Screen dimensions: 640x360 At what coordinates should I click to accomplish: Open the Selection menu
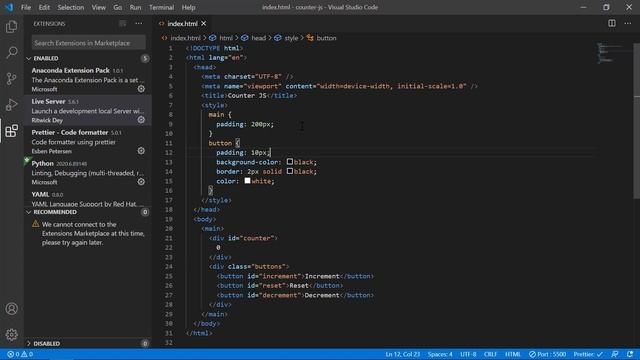tap(71, 7)
